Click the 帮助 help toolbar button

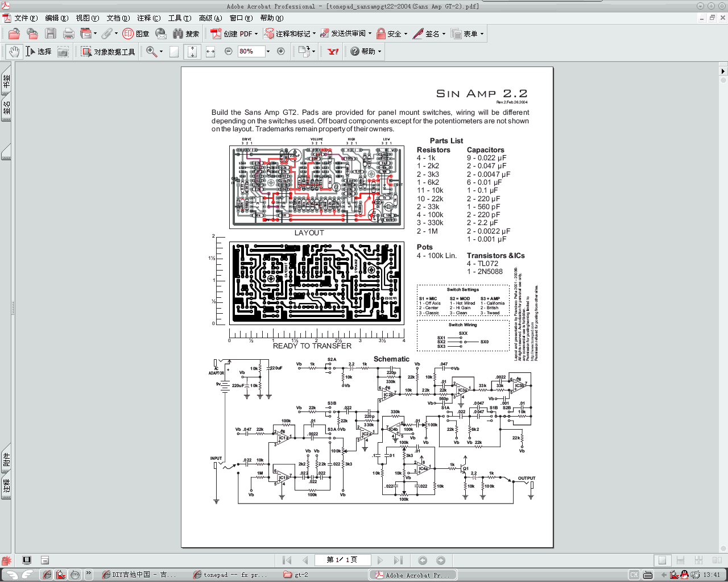pos(365,52)
